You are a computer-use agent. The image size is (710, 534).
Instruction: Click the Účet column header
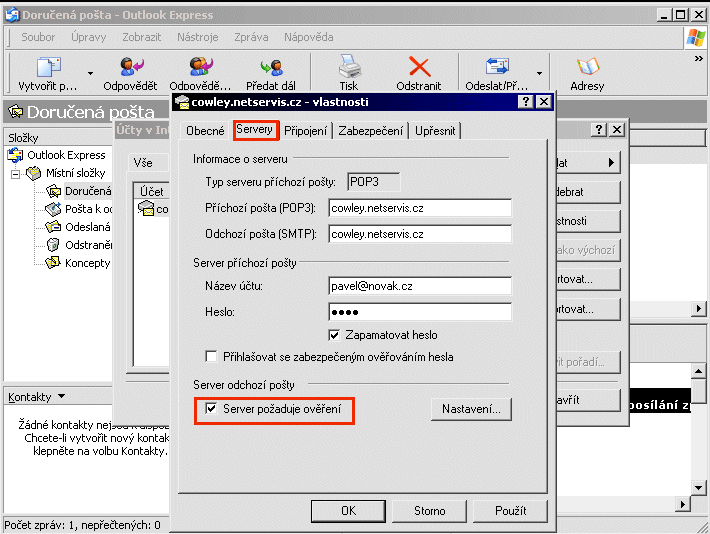tap(152, 192)
